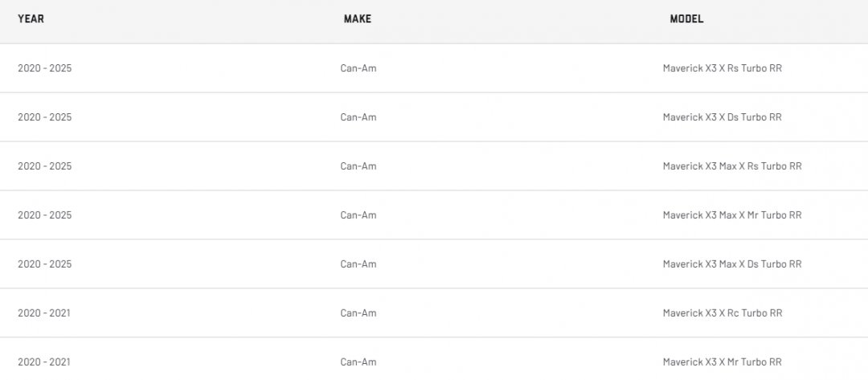868x380 pixels.
Task: Click Can-Am beside Maverick X3 X Ds Turbo RR
Action: click(358, 117)
